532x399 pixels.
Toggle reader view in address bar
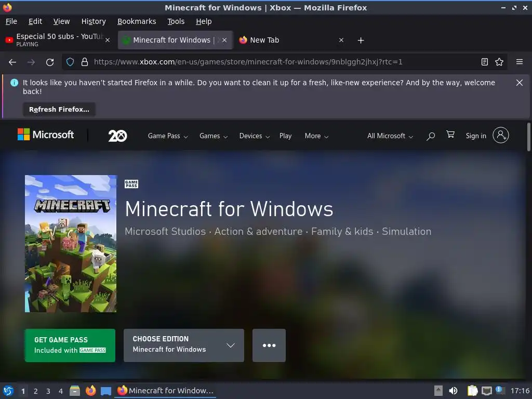(485, 62)
